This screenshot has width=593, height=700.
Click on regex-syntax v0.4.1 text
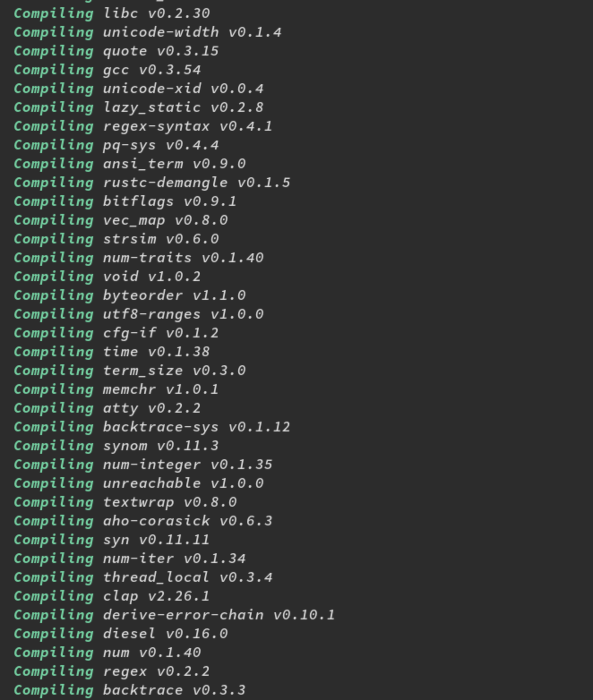[x=188, y=126]
